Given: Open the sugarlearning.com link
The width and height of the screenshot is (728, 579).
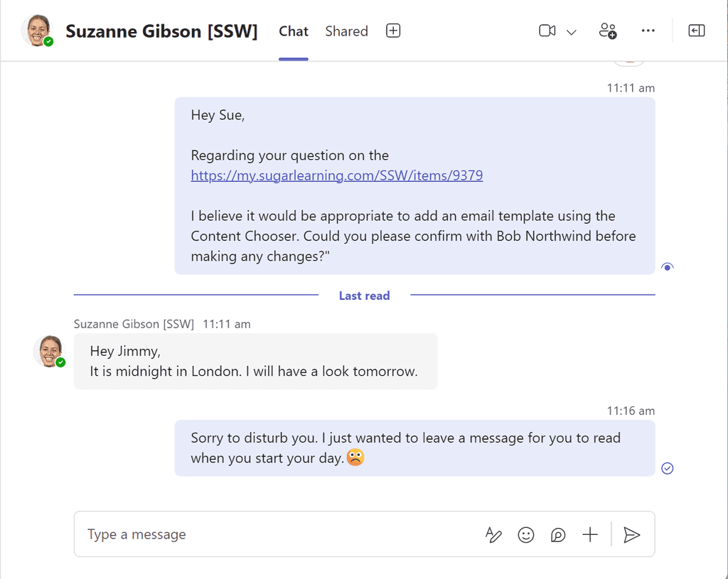Looking at the screenshot, I should point(336,175).
